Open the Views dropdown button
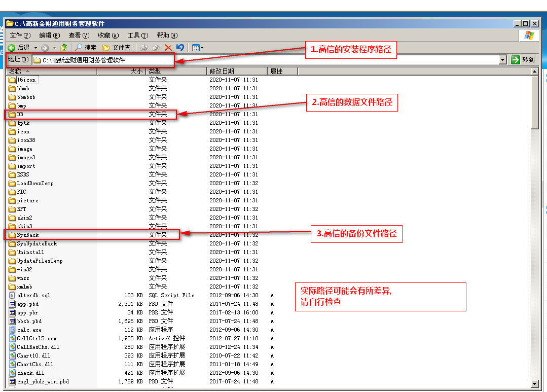547x392 pixels. pyautogui.click(x=198, y=48)
